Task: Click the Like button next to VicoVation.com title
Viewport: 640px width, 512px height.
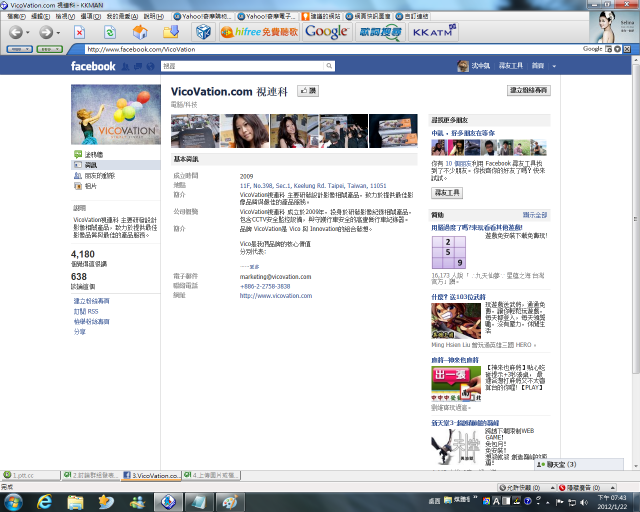Action: (x=308, y=91)
